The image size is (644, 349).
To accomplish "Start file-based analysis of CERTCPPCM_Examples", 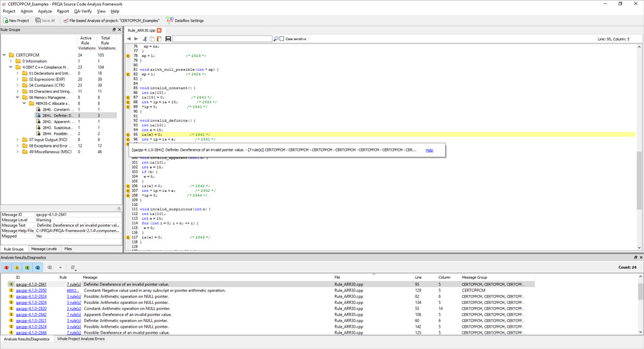I will [111, 21].
